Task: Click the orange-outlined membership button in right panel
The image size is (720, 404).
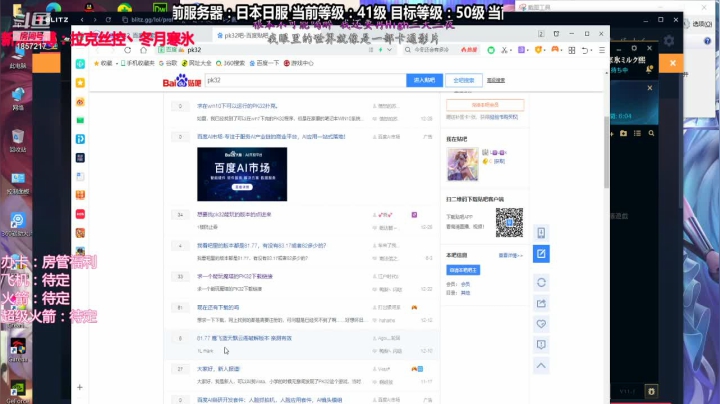Action: coord(485,105)
